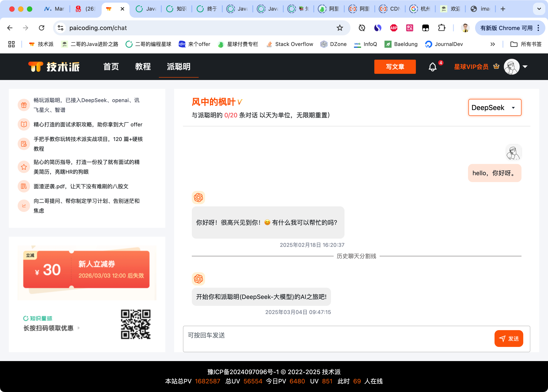Switch to the 首页 tab
This screenshot has height=392, width=548.
click(111, 67)
